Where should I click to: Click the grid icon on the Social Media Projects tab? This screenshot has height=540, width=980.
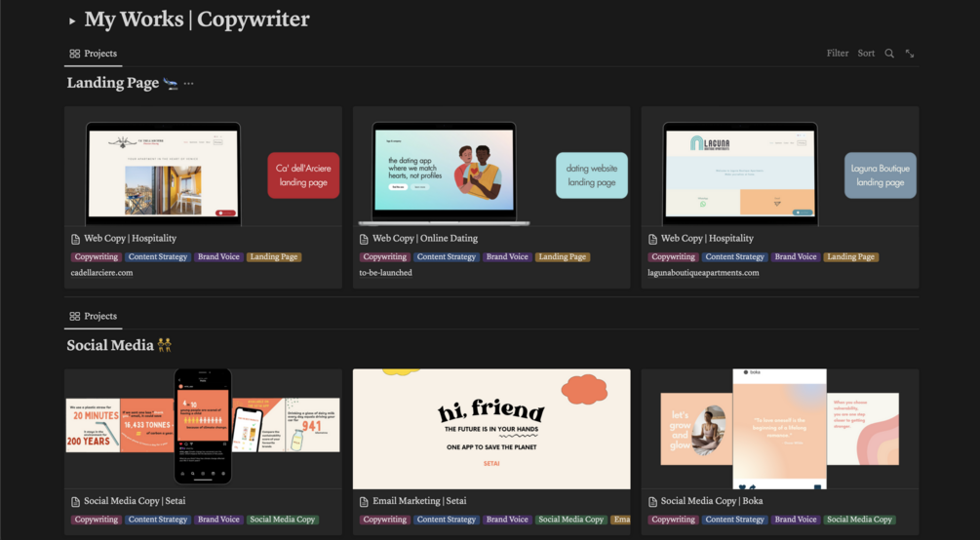(x=74, y=316)
